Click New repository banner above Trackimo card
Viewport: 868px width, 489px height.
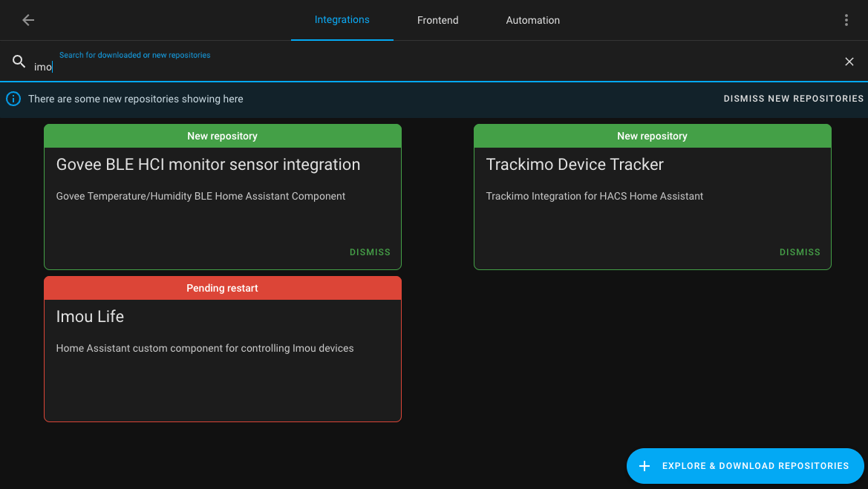tap(652, 136)
